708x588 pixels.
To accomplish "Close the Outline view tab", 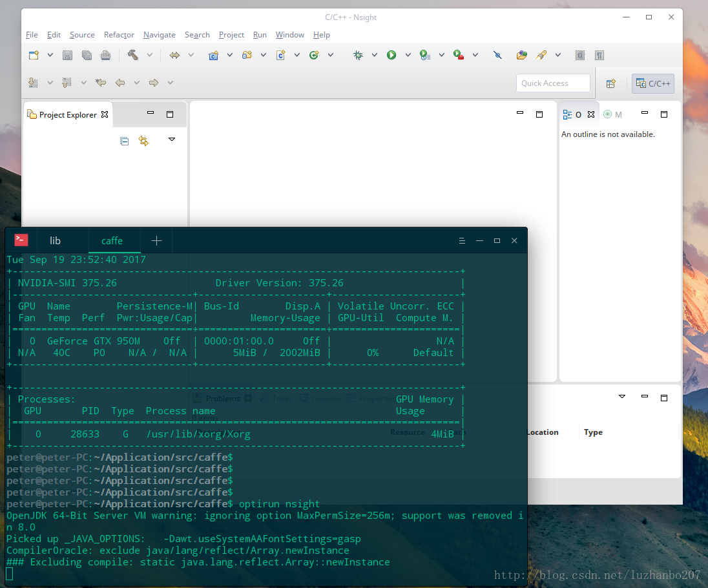I will (x=591, y=115).
